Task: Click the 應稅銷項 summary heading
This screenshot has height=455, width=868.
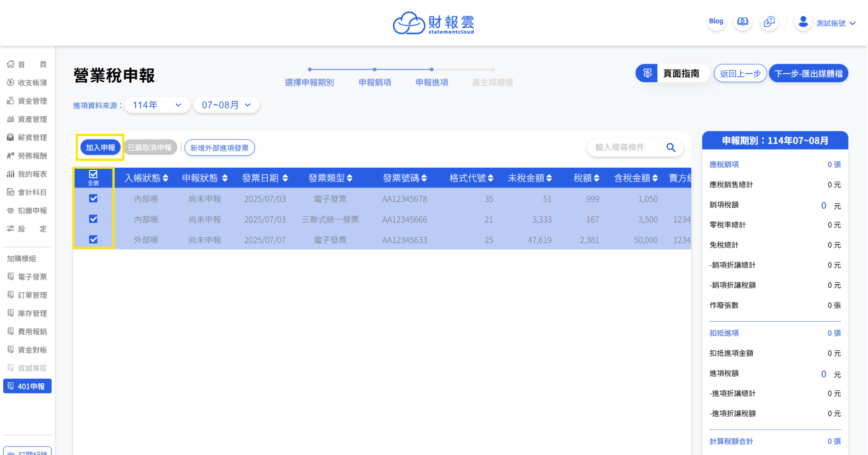Action: coord(724,164)
